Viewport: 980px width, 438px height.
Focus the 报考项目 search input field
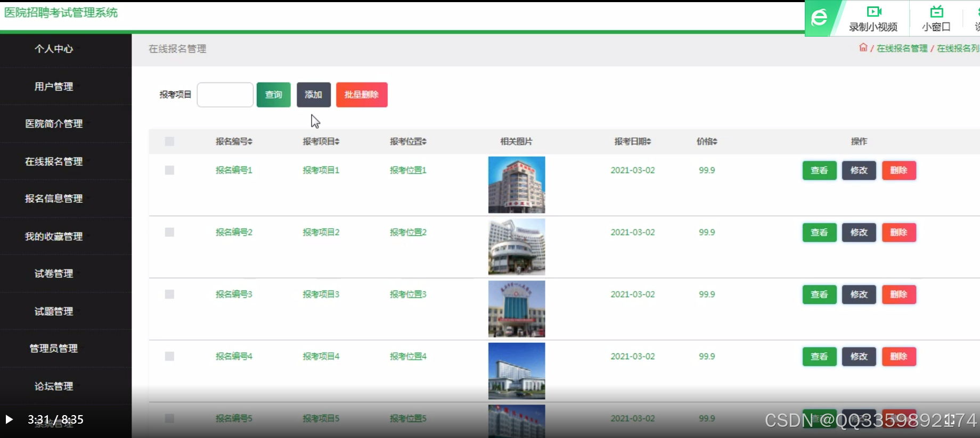(x=225, y=95)
